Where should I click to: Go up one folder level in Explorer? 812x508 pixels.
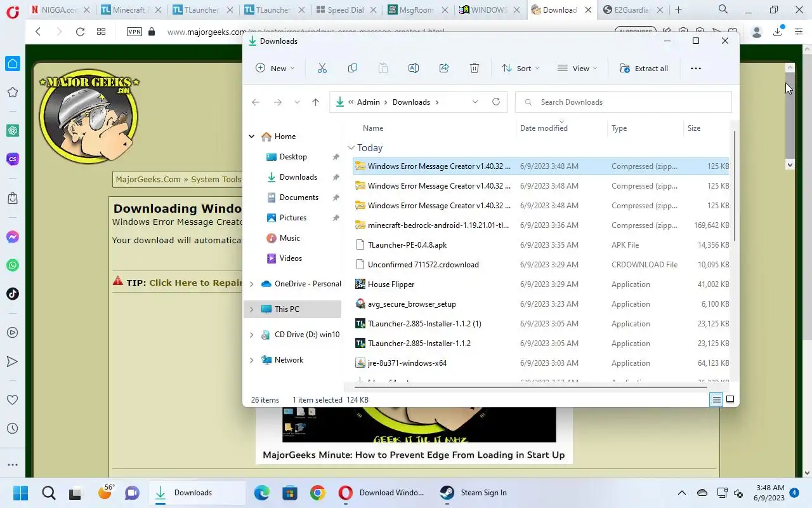[x=315, y=102]
